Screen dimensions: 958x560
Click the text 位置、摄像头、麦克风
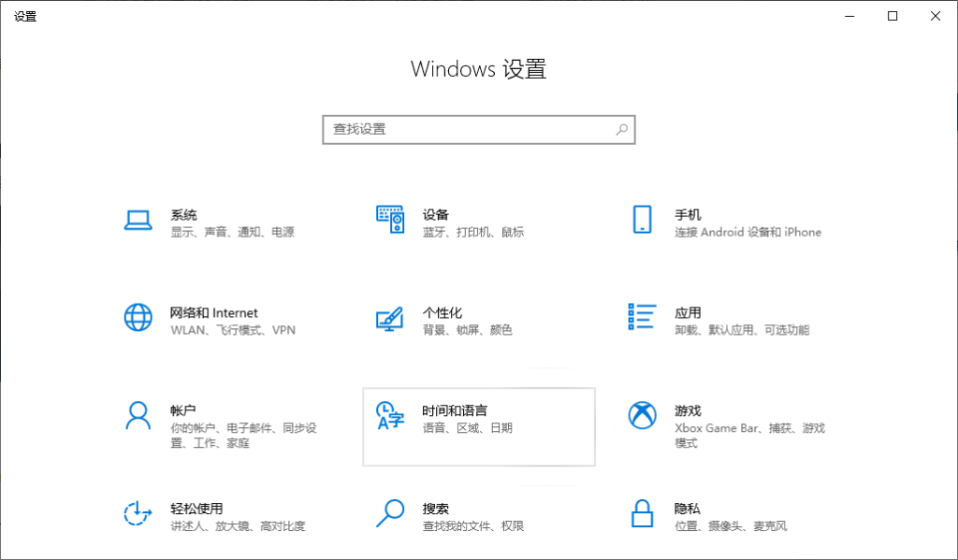click(731, 525)
